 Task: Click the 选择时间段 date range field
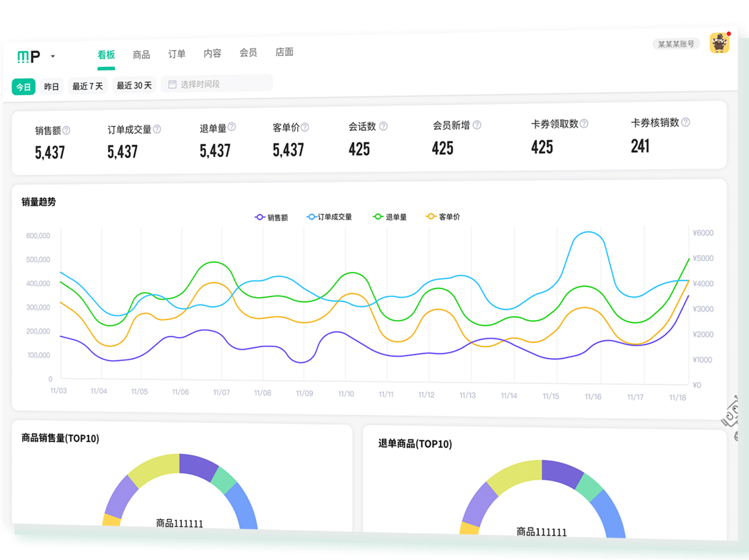[x=217, y=84]
